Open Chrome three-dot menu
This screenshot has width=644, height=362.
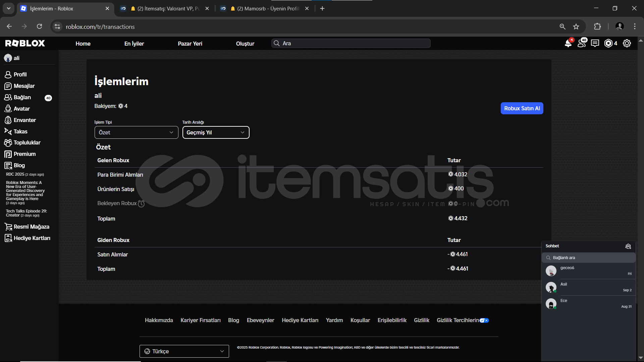[635, 26]
